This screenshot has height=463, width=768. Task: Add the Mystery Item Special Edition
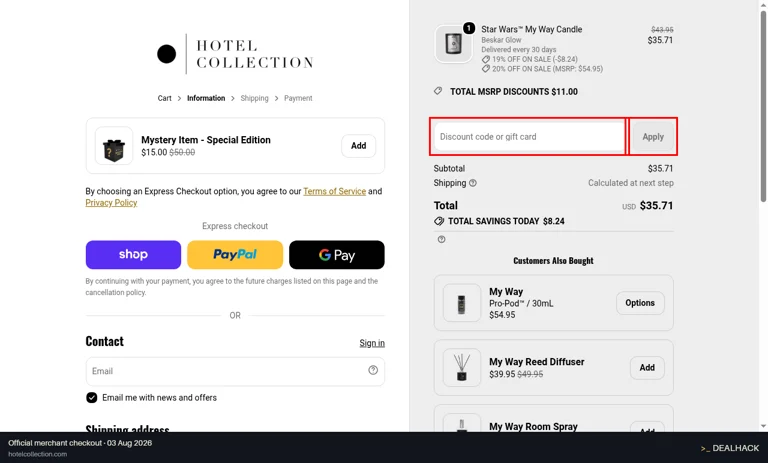[359, 146]
